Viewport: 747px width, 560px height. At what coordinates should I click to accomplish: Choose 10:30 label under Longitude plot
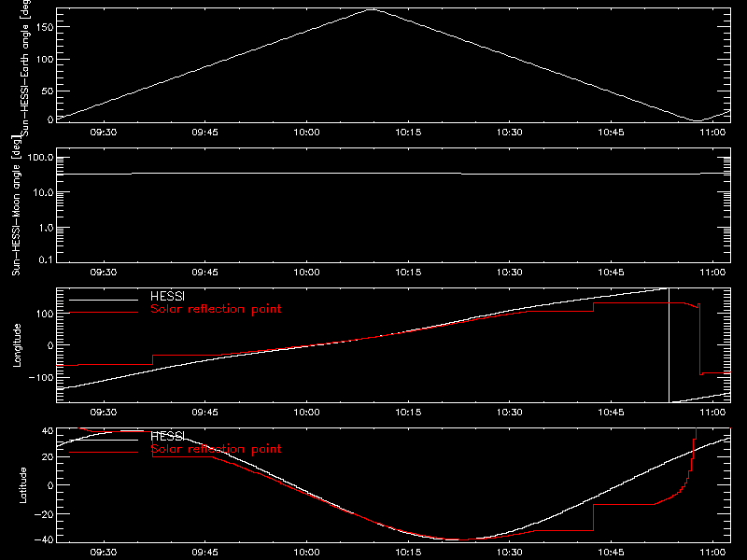[x=509, y=413]
